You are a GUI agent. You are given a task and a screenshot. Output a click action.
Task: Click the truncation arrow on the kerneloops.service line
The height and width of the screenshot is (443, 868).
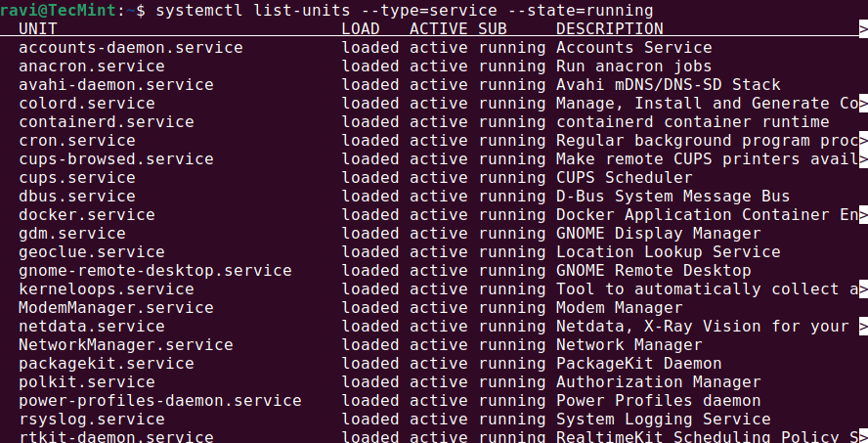(863, 289)
